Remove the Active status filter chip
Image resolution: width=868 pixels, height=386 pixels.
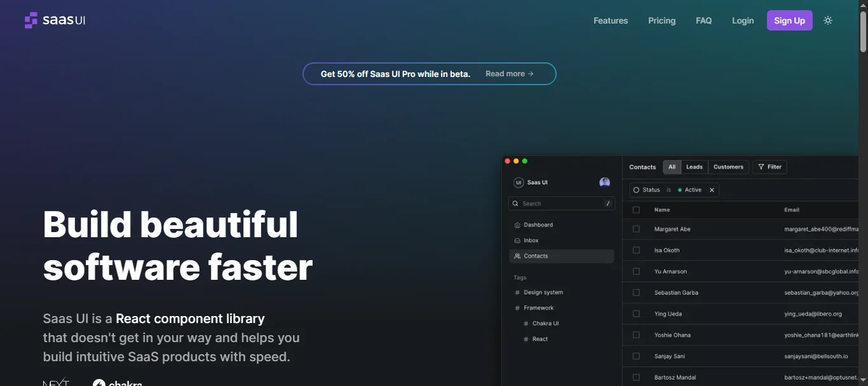(x=712, y=190)
